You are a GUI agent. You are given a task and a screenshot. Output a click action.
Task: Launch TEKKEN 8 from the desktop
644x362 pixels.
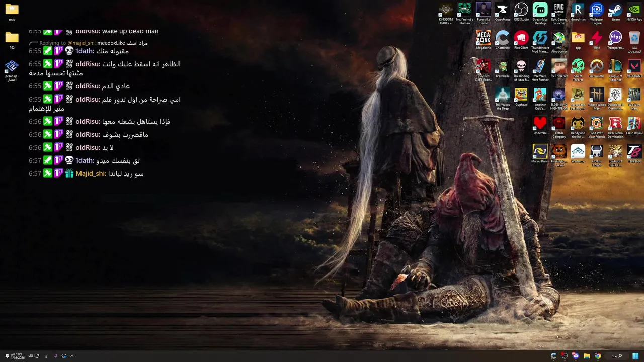(634, 153)
